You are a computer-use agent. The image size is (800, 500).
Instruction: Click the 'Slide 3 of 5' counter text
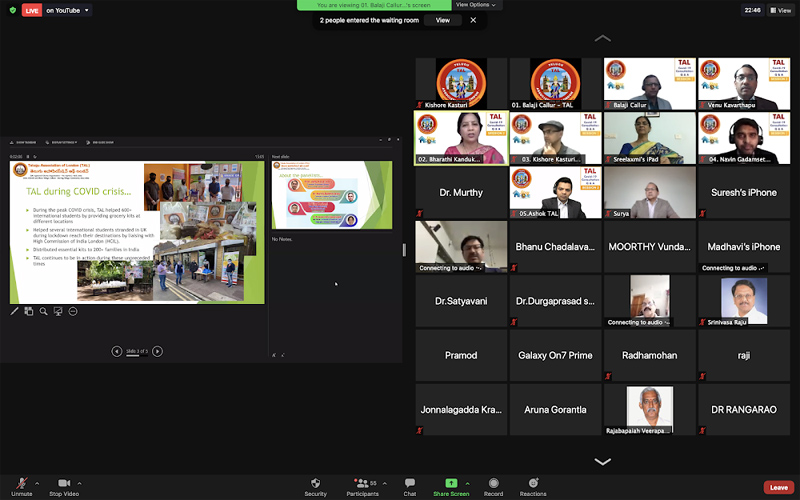pos(137,351)
